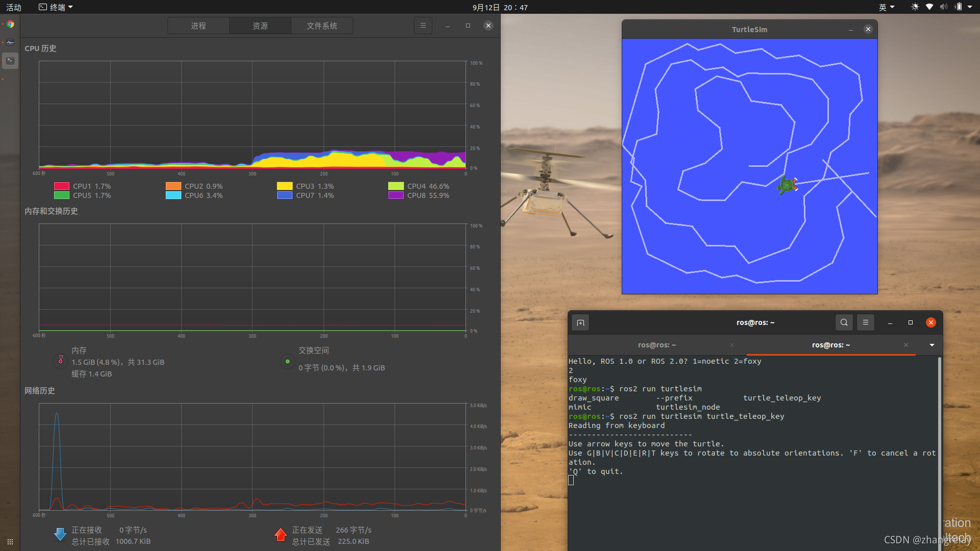Open the terminal hamburger menu
The image size is (980, 551).
coord(865,322)
